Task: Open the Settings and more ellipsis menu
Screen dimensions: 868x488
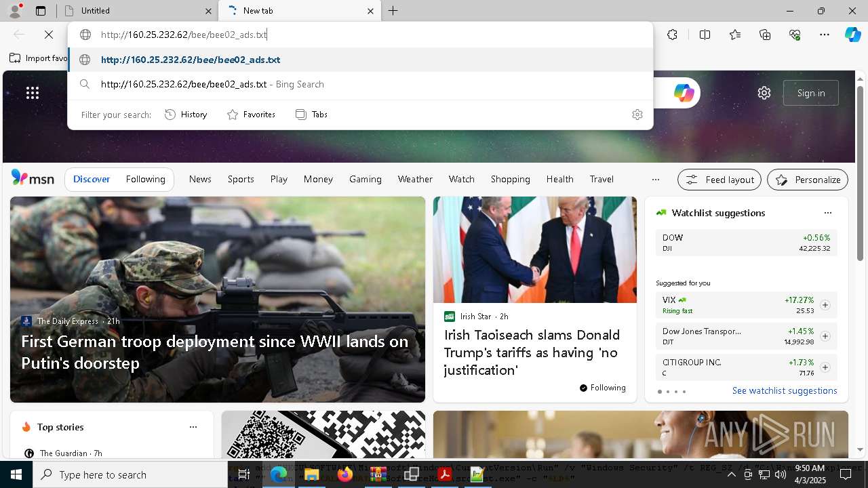Action: (x=825, y=35)
